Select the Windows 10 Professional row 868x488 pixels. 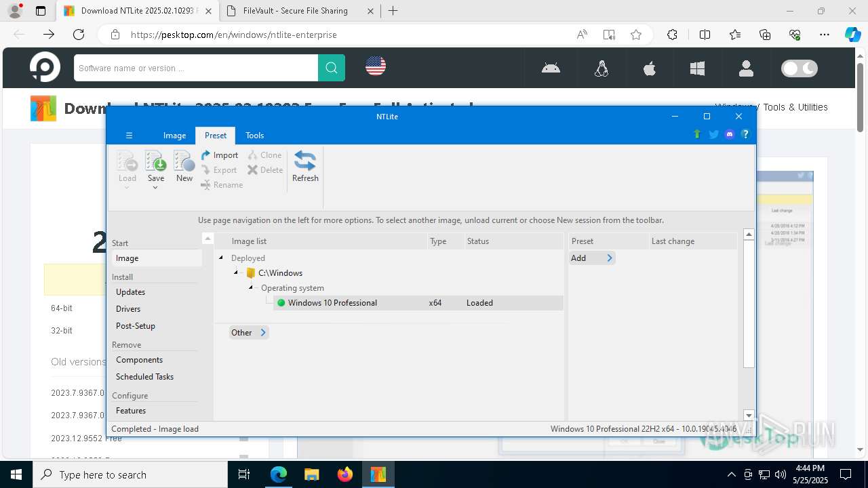(x=418, y=303)
